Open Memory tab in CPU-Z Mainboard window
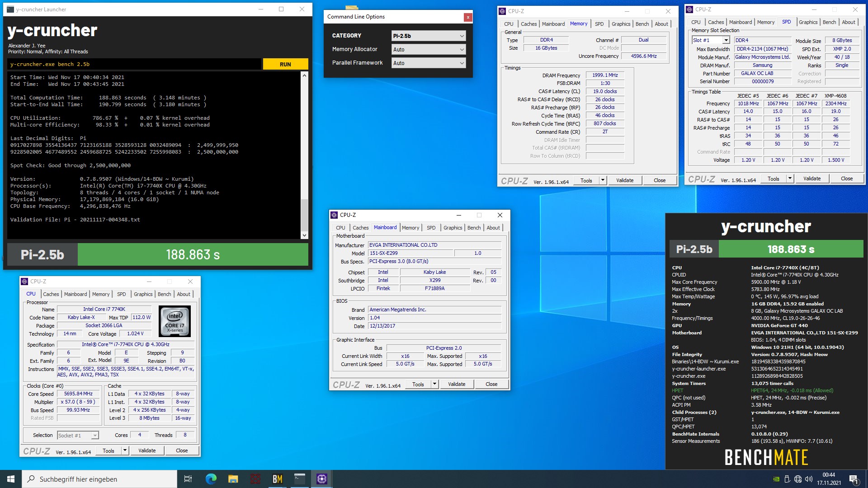This screenshot has height=488, width=868. pyautogui.click(x=410, y=228)
